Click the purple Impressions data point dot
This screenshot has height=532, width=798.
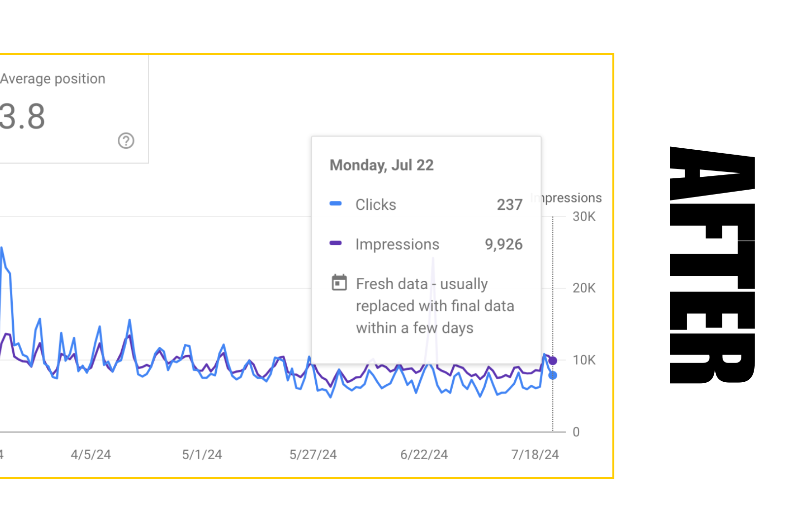553,361
